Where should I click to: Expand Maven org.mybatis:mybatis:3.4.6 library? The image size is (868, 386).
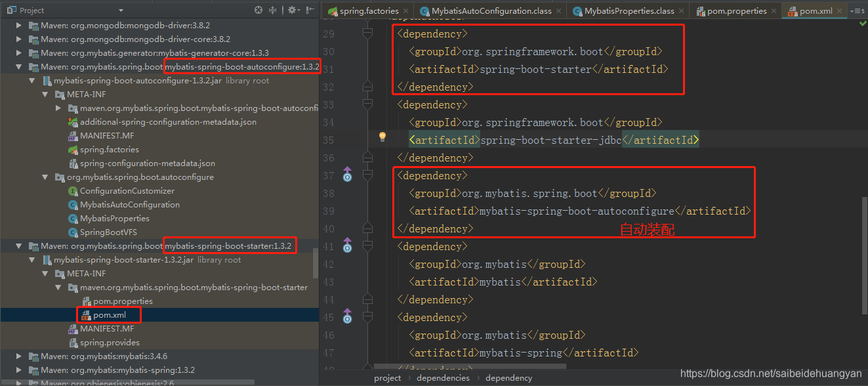click(x=19, y=356)
